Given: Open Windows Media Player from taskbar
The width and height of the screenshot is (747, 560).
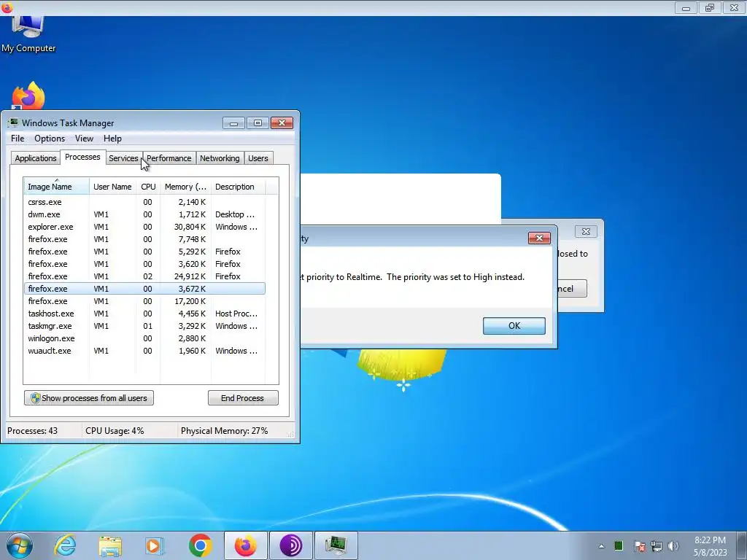Looking at the screenshot, I should tap(154, 545).
